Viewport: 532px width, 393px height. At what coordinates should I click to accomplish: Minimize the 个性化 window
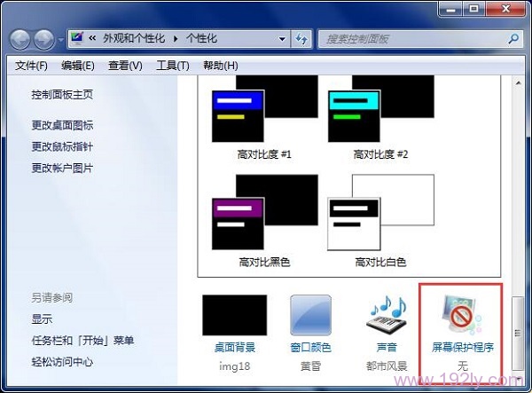[451, 9]
